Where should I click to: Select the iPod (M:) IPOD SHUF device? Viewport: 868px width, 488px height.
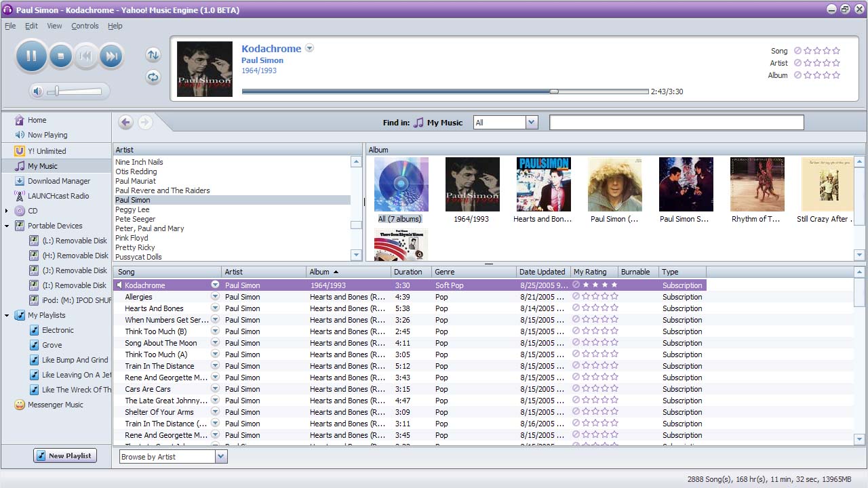tap(70, 300)
